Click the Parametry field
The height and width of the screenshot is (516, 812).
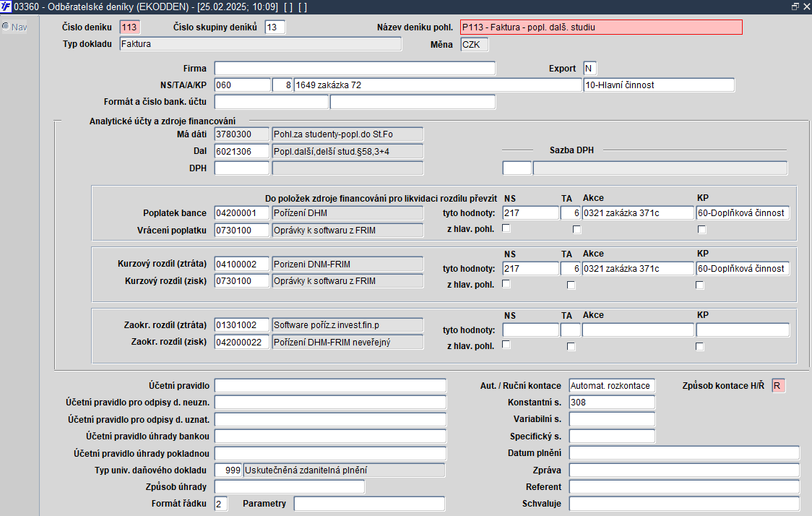[369, 504]
